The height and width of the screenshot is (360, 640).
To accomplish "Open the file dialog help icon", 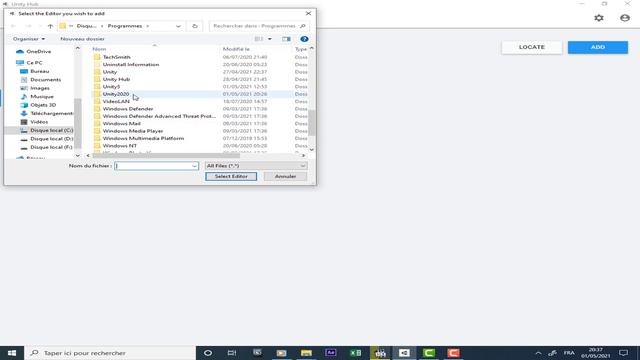I will [304, 39].
